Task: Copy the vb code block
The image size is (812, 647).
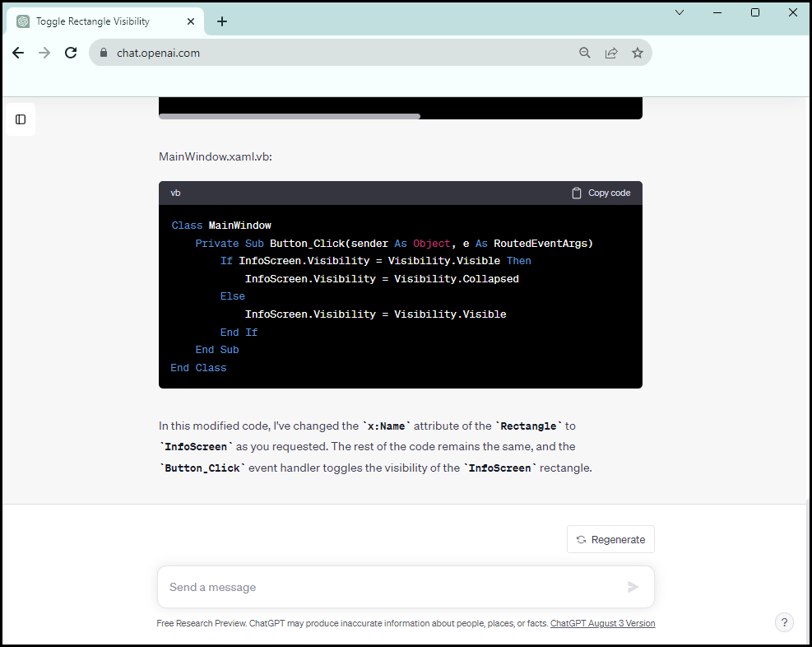Action: (x=601, y=193)
